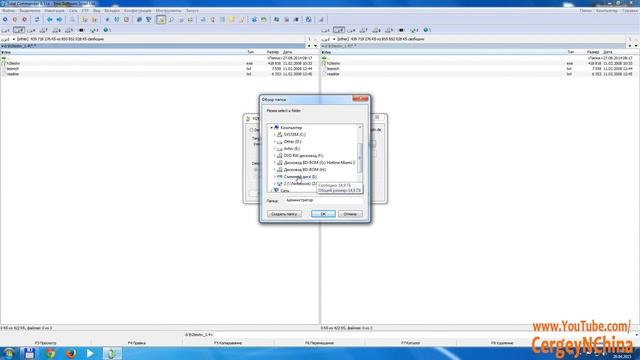Click the blue back arrow toolbar icon
The image size is (640, 360).
coord(49,20)
